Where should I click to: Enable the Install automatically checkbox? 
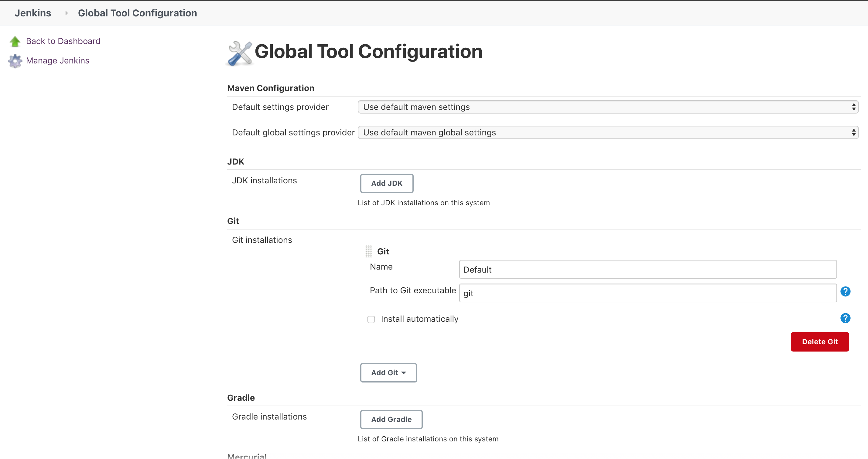tap(371, 319)
